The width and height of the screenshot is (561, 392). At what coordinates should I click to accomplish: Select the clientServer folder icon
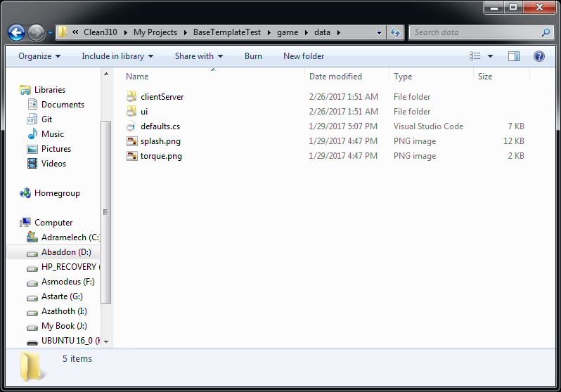click(131, 96)
